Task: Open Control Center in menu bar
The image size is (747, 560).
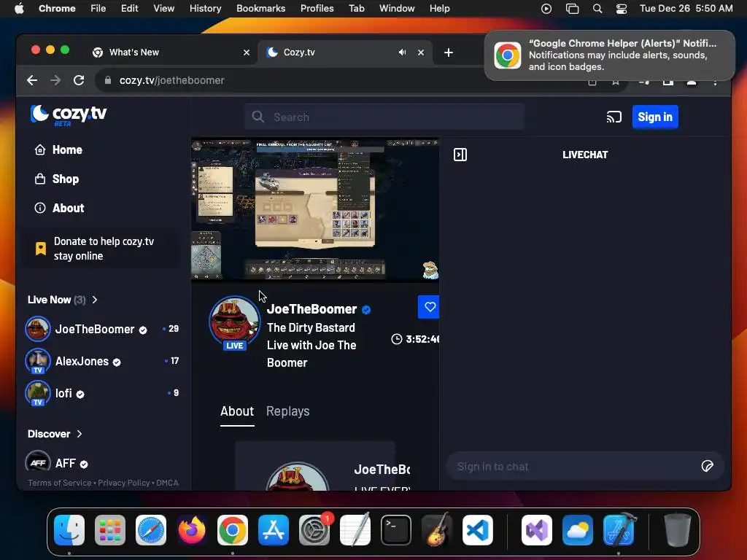Action: click(622, 9)
